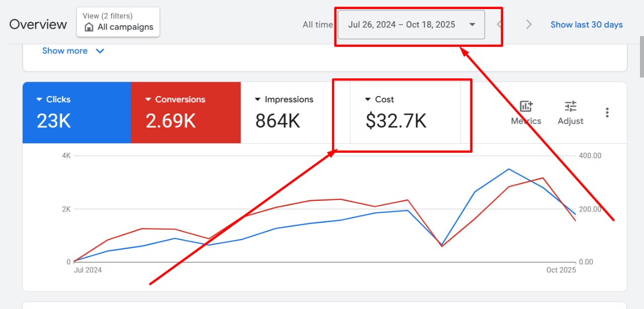This screenshot has width=644, height=309.
Task: Open the Cost metric dropdown triangle
Action: (x=368, y=99)
